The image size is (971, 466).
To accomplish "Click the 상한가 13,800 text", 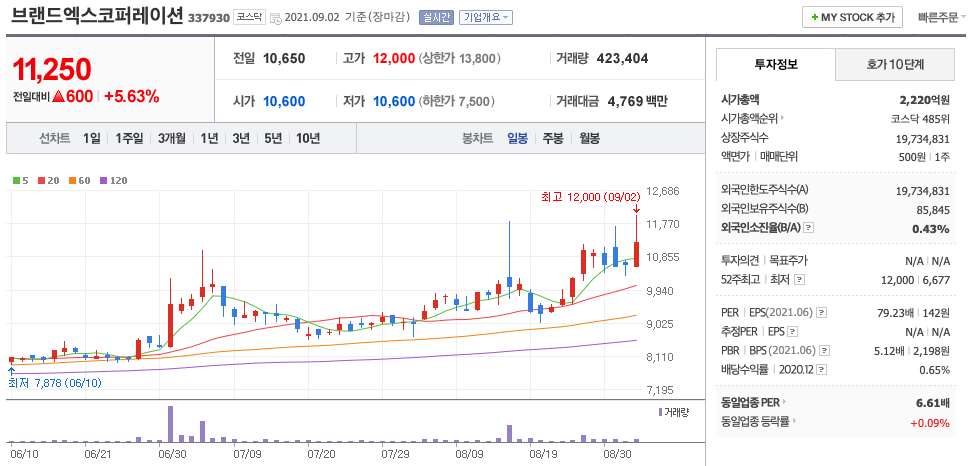I will tap(460, 59).
